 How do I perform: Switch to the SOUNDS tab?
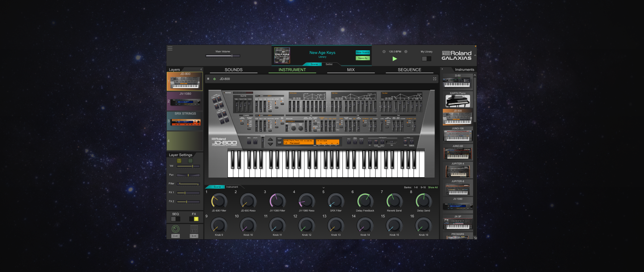pyautogui.click(x=234, y=70)
